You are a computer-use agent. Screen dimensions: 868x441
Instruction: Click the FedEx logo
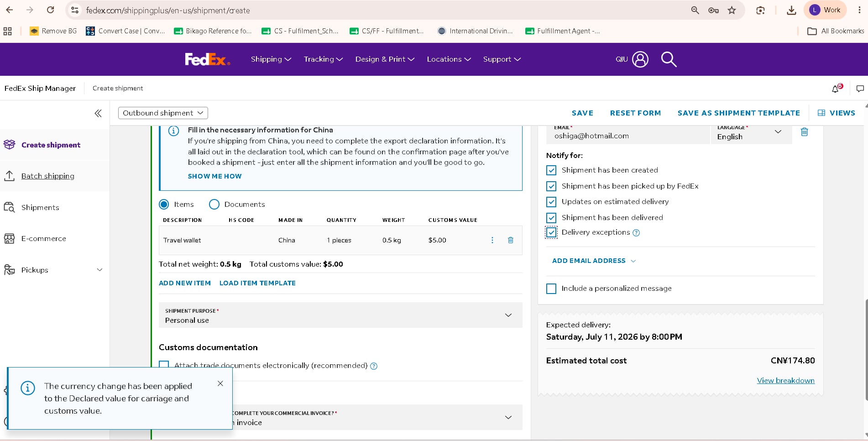(207, 59)
